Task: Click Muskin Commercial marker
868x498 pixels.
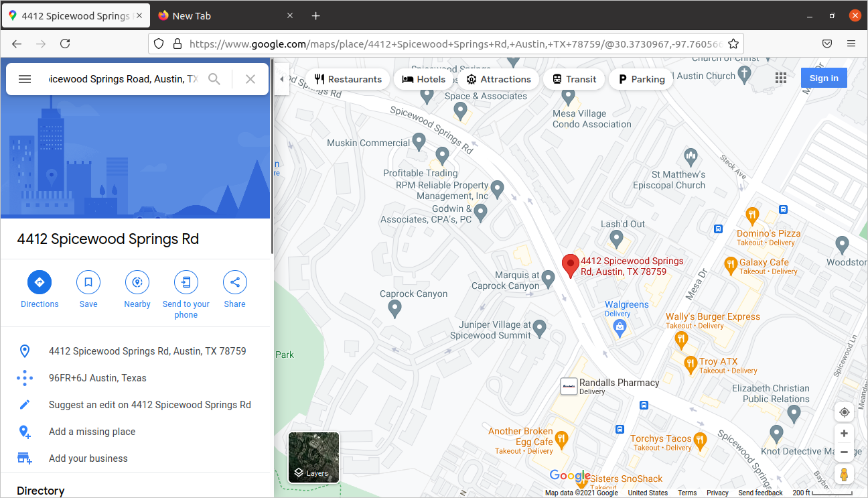Action: [x=419, y=141]
